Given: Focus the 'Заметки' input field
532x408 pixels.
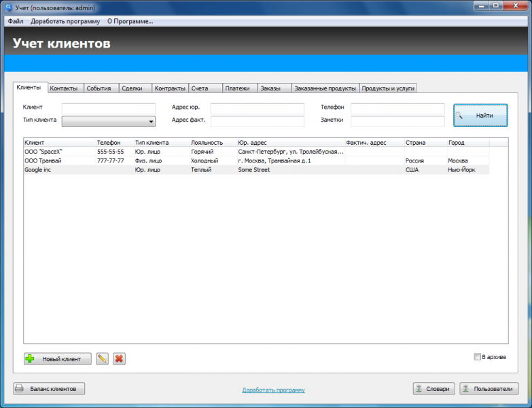Looking at the screenshot, I should 397,121.
